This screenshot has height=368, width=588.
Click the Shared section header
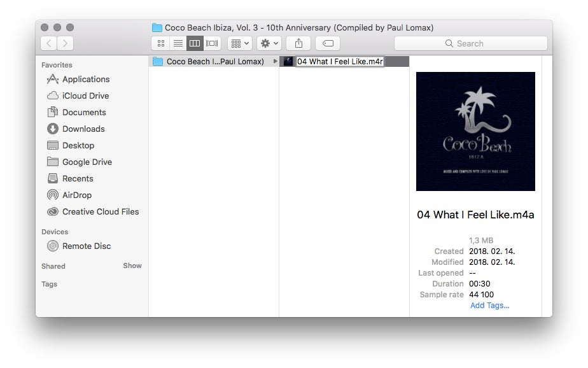click(x=53, y=266)
